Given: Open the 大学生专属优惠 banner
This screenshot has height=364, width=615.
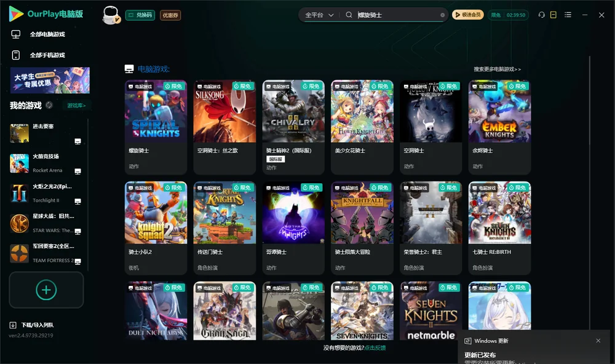Looking at the screenshot, I should [x=50, y=81].
